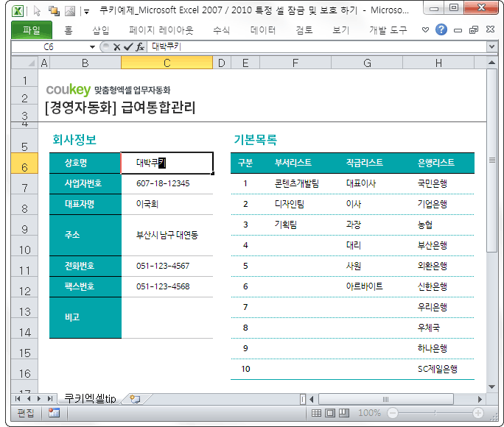Zoom in with the plus button

pyautogui.click(x=478, y=413)
